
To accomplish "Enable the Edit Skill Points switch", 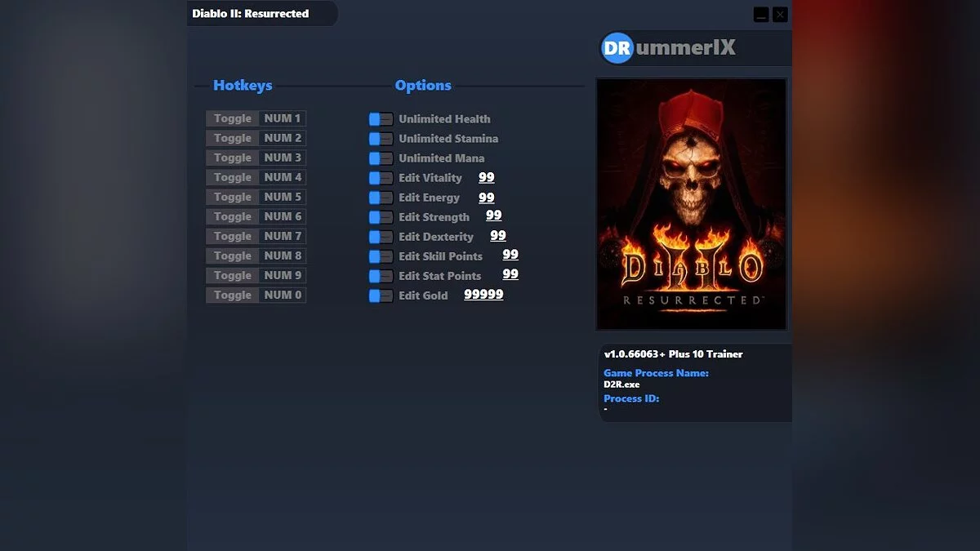I will click(x=381, y=256).
